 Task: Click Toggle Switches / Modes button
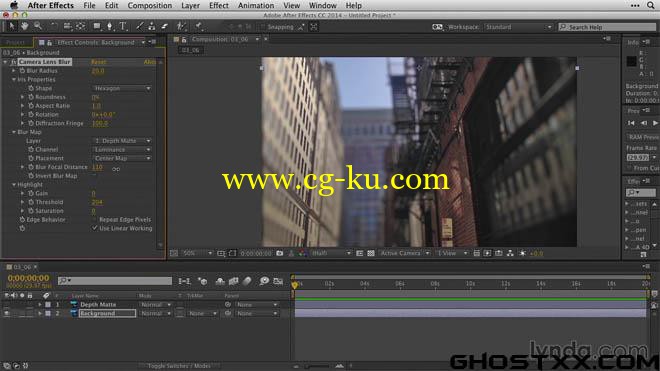click(179, 366)
